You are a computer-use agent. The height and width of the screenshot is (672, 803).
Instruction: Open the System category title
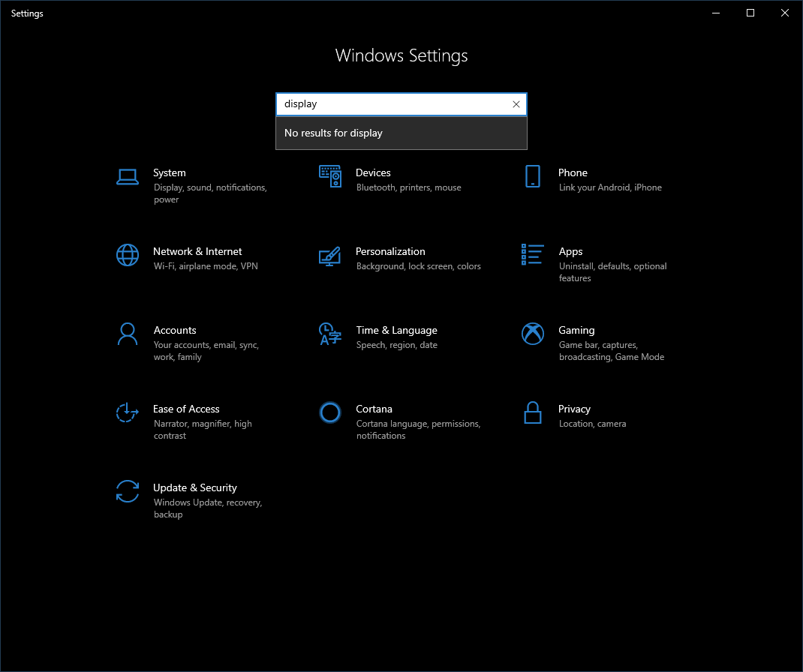[x=170, y=173]
